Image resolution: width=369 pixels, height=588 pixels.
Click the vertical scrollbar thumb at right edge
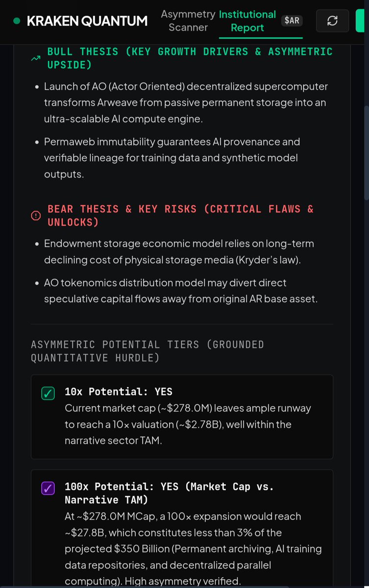366,152
